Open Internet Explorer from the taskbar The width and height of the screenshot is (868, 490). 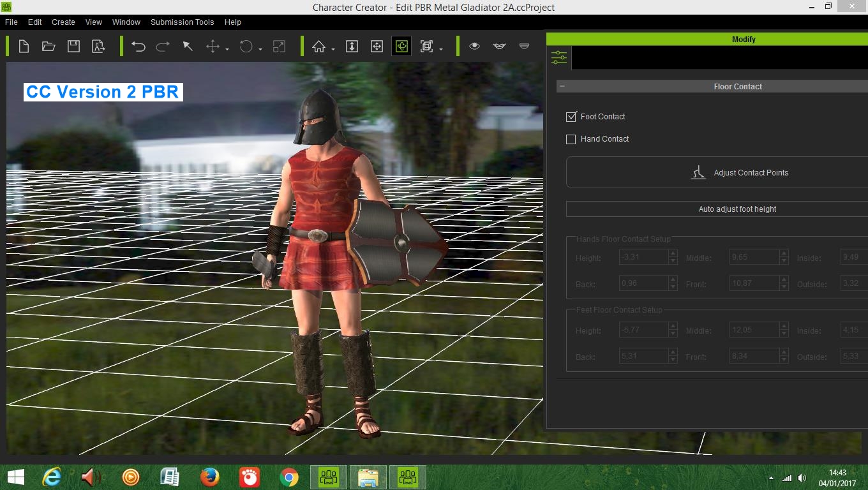[52, 477]
